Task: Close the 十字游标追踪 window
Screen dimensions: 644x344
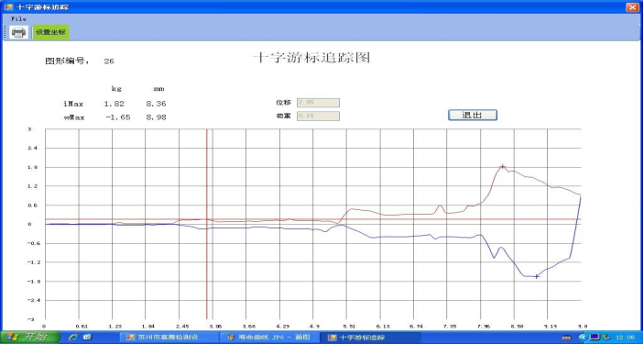Action: [631, 7]
